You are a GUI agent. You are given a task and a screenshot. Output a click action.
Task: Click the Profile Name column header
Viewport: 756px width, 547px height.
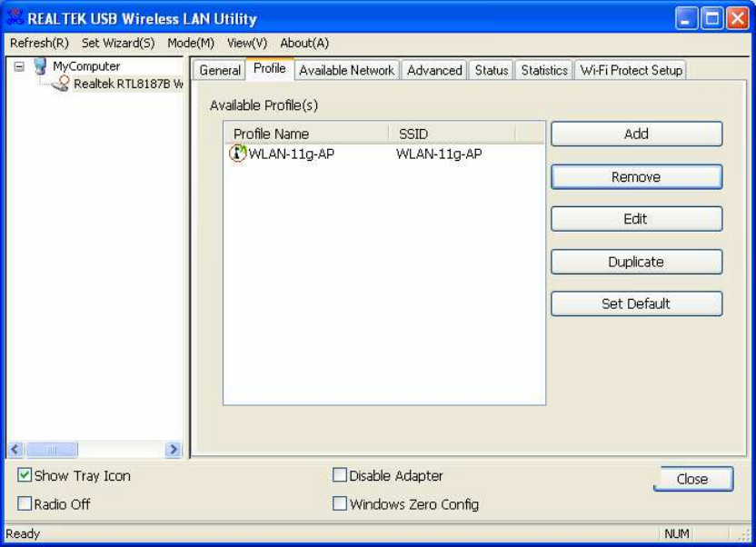[306, 134]
